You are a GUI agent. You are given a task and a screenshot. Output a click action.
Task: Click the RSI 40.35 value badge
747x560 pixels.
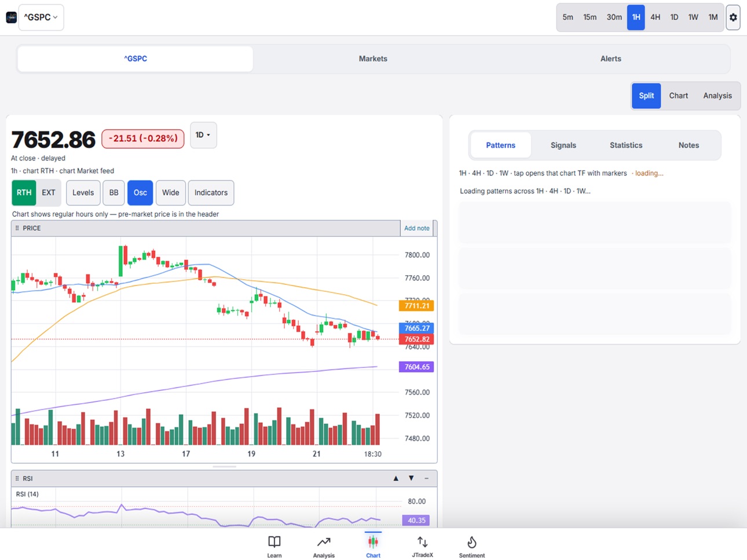tap(416, 520)
